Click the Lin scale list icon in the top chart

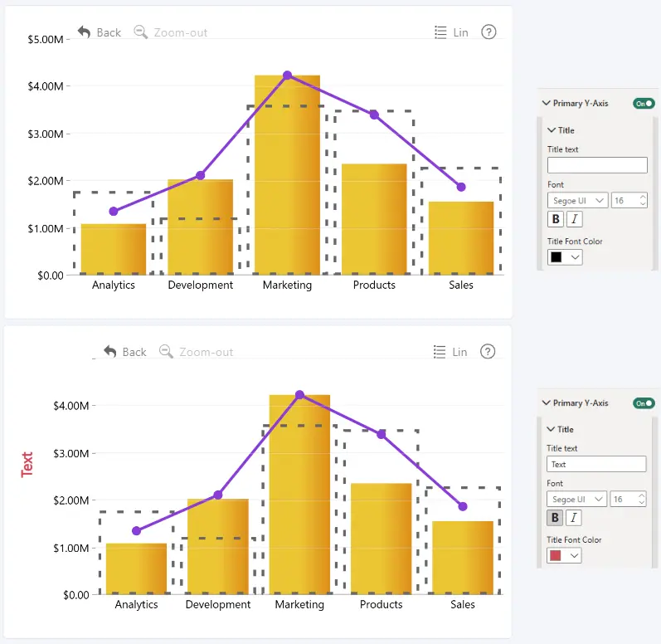[440, 32]
